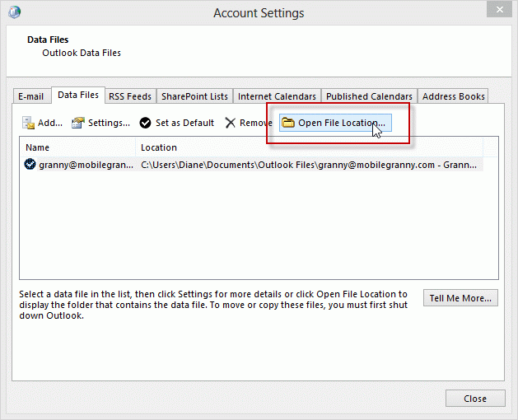Click the default data file checkmark icon in list

point(30,164)
